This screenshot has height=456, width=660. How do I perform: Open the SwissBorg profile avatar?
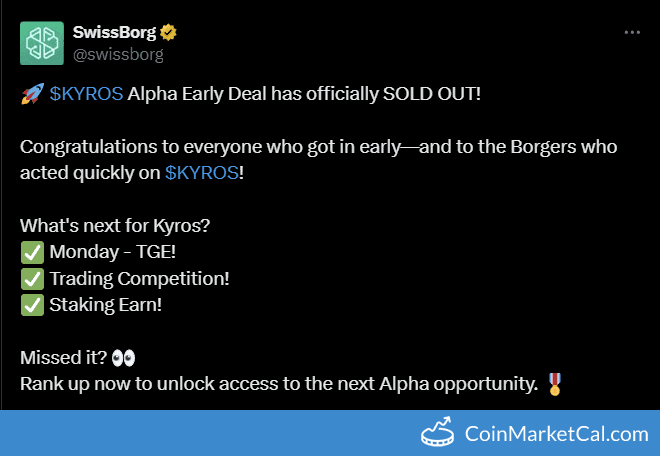click(x=42, y=43)
